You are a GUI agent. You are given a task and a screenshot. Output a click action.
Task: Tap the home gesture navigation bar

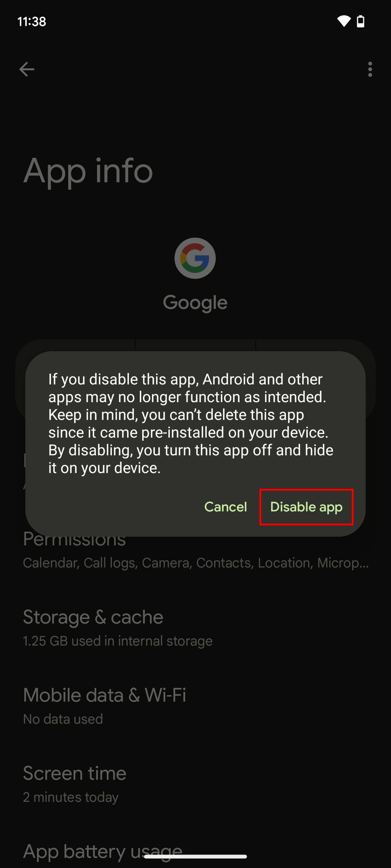tap(195, 856)
